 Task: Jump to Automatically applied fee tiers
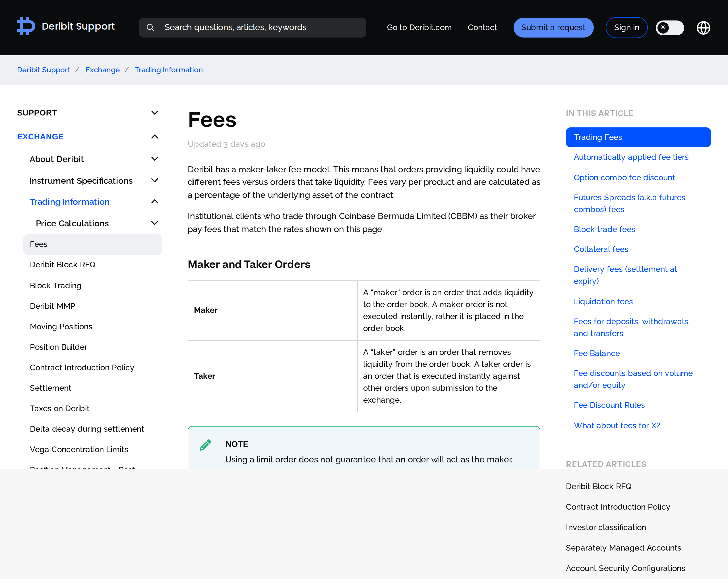631,157
